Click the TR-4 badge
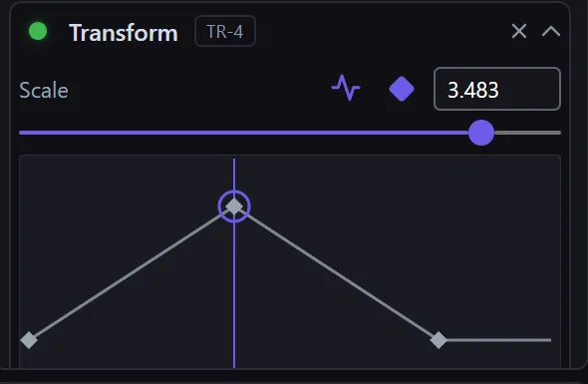588x384 pixels. (225, 31)
